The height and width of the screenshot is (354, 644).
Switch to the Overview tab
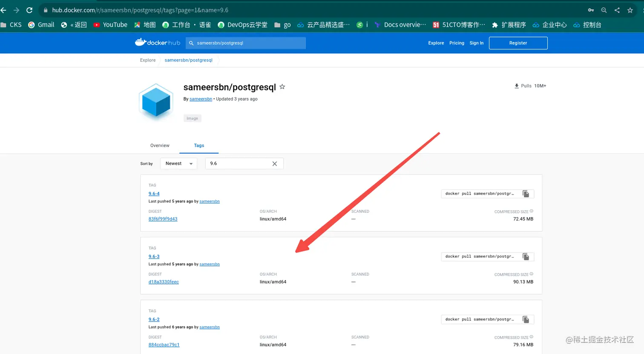coord(160,145)
